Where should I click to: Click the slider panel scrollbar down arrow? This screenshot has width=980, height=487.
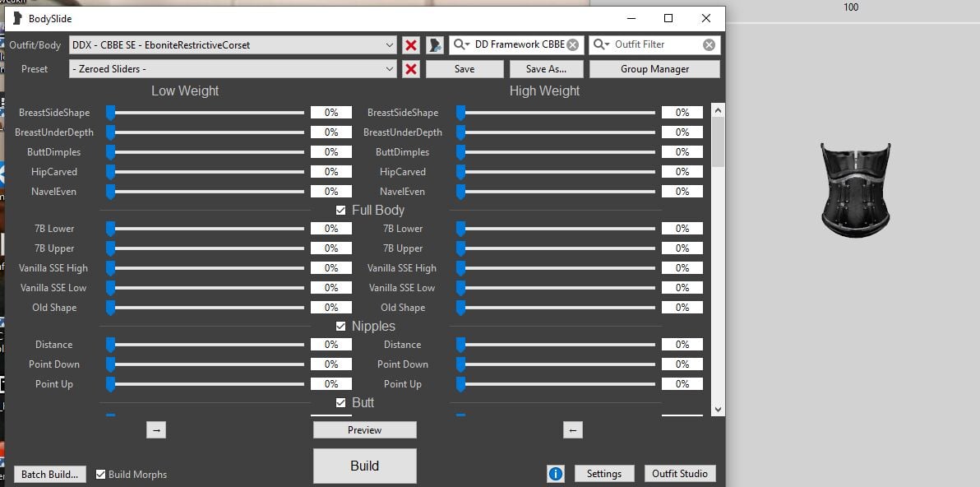point(718,410)
